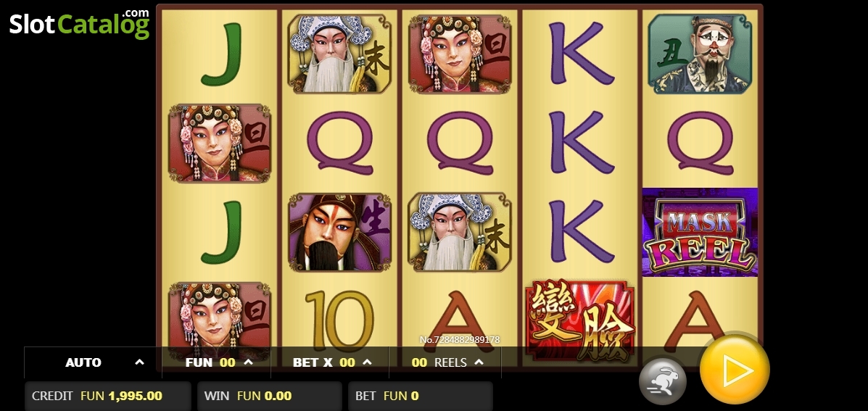Screen dimensions: 868x411
Task: Click the Mask Reel symbol
Action: (700, 233)
